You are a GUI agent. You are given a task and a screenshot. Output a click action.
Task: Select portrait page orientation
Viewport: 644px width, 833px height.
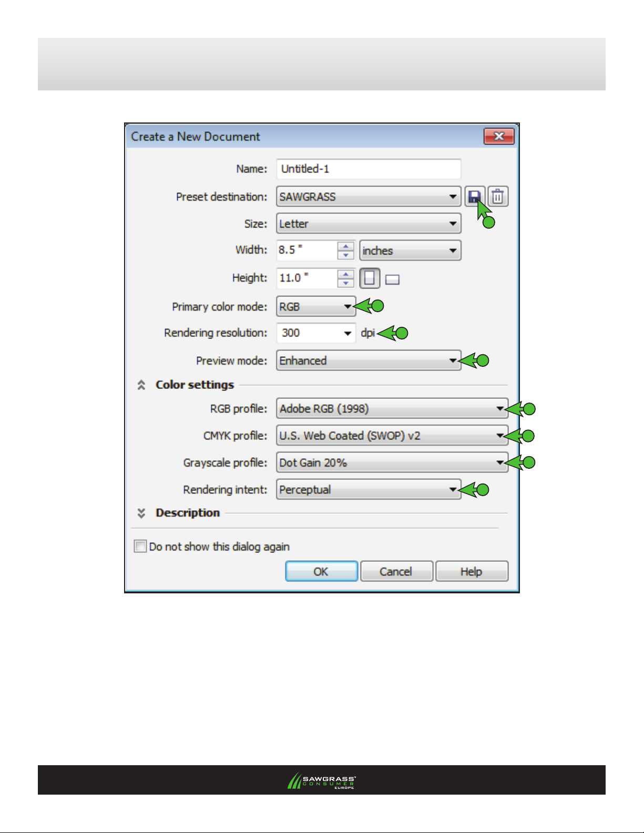[x=370, y=278]
